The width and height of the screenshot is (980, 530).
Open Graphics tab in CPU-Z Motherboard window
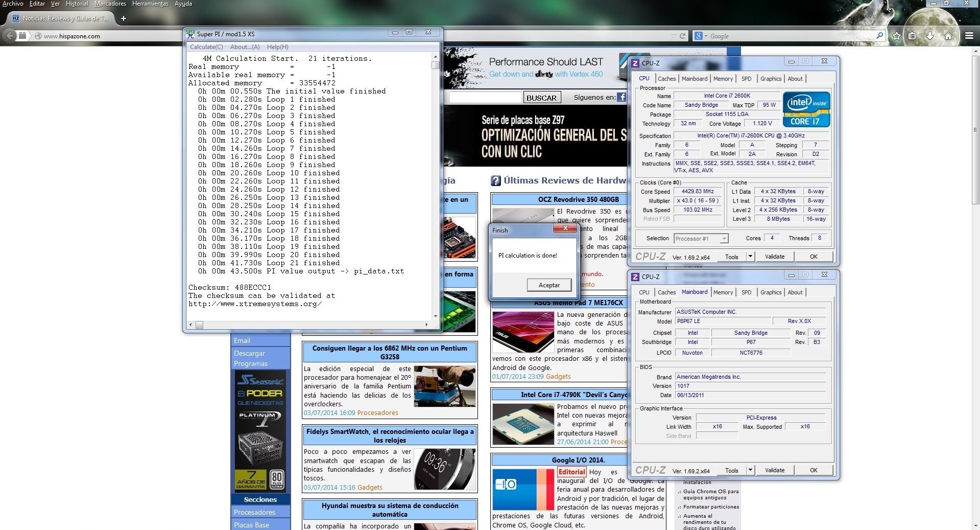click(x=771, y=292)
